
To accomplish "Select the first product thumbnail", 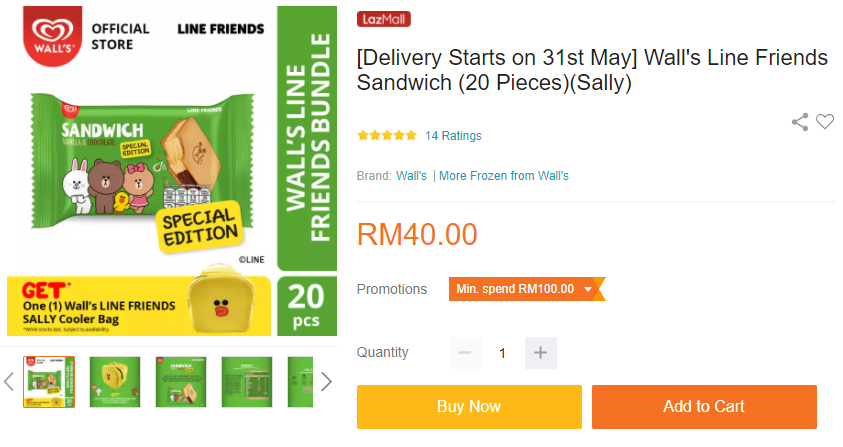I will click(49, 381).
